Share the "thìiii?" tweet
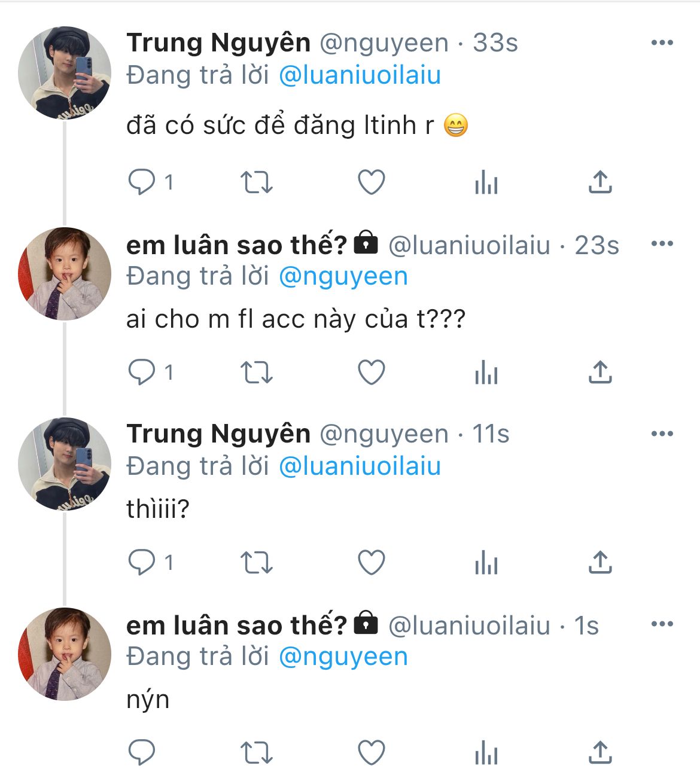Screen dimensions: 700x781 point(600,563)
